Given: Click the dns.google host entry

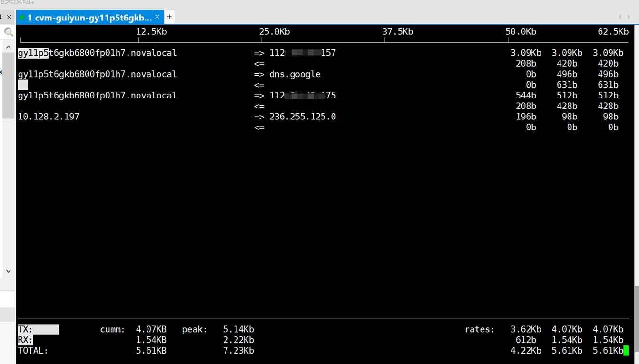Looking at the screenshot, I should 295,74.
